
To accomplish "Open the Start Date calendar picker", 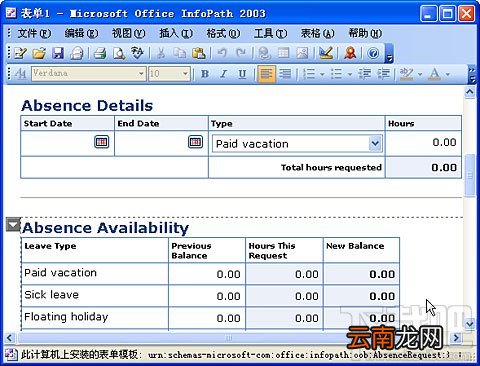I will click(x=102, y=142).
